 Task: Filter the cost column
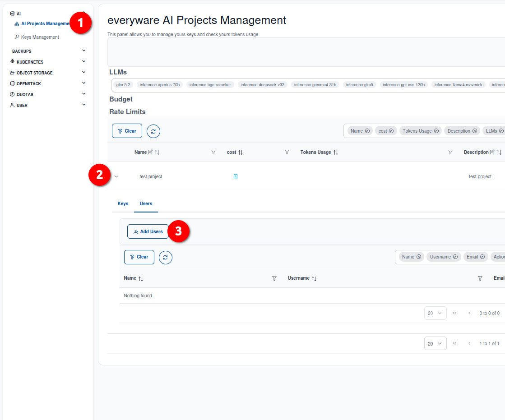[x=287, y=152]
